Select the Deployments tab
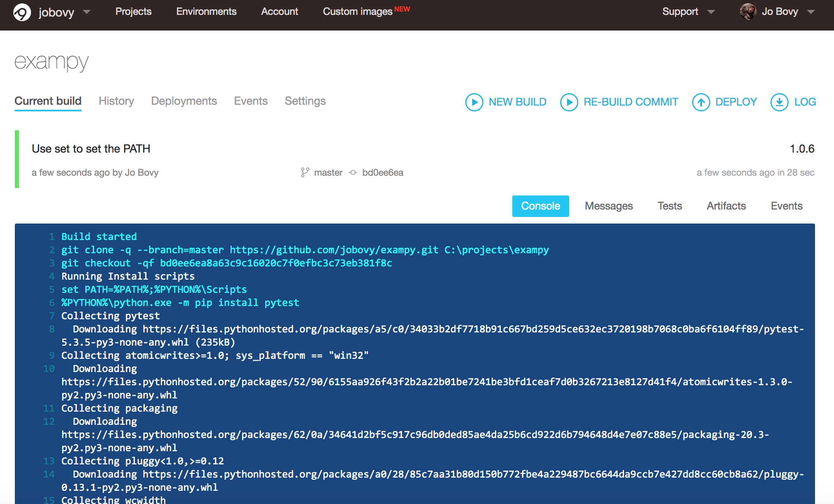 184,101
